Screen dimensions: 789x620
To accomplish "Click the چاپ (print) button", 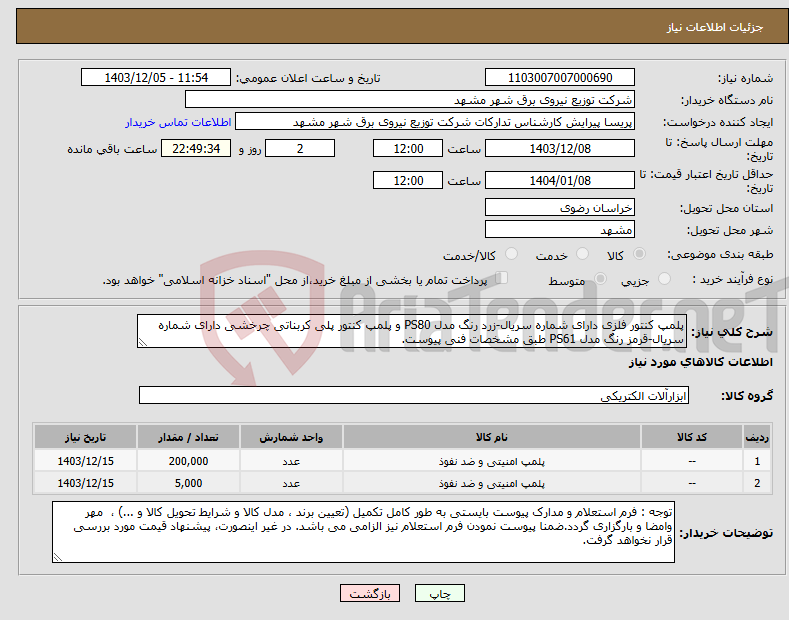I will point(439,593).
